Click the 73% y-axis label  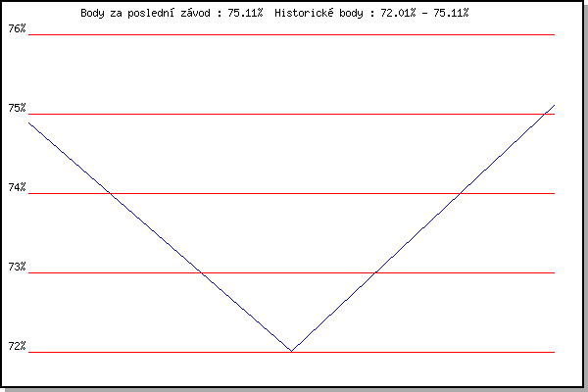[16, 267]
